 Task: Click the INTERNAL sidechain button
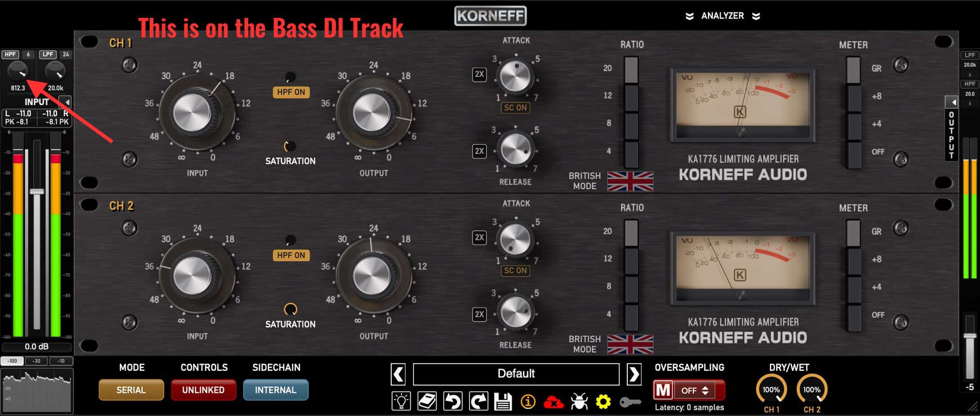pyautogui.click(x=276, y=390)
